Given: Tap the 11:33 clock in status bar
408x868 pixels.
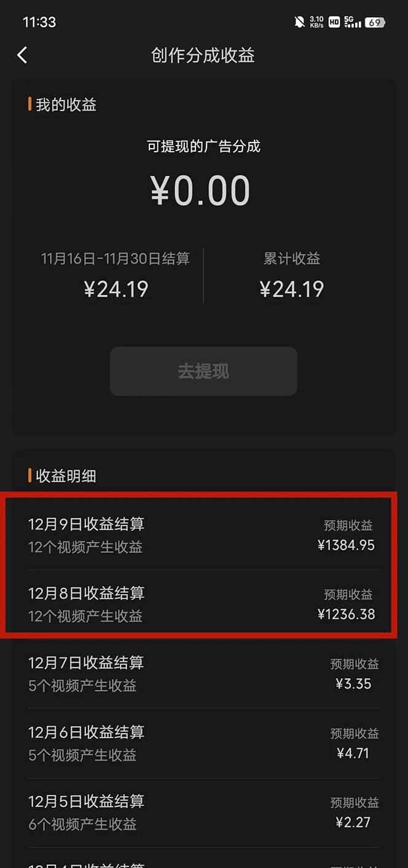Looking at the screenshot, I should [x=39, y=22].
